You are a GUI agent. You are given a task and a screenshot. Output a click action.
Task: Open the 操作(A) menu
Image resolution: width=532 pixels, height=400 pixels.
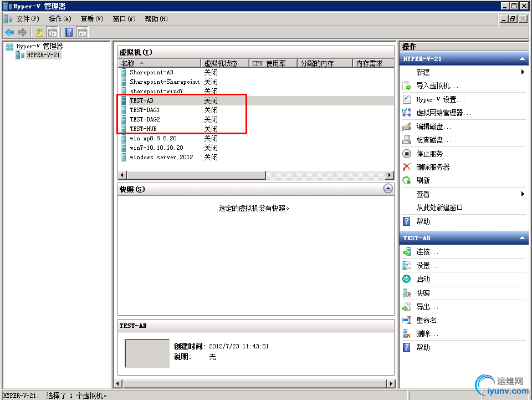pos(60,19)
